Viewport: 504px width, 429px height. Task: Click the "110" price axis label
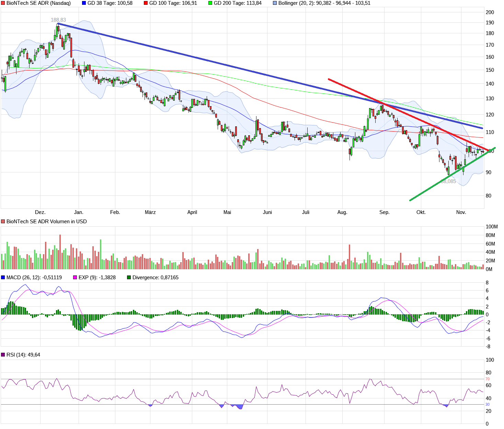(490, 132)
